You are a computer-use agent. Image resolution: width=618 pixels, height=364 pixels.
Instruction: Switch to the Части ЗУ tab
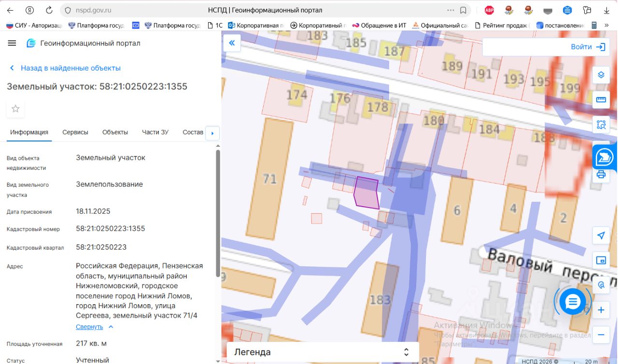click(155, 132)
